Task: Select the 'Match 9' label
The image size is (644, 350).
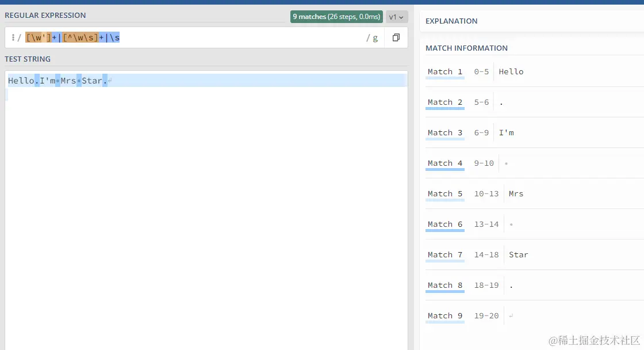Action: [x=445, y=315]
